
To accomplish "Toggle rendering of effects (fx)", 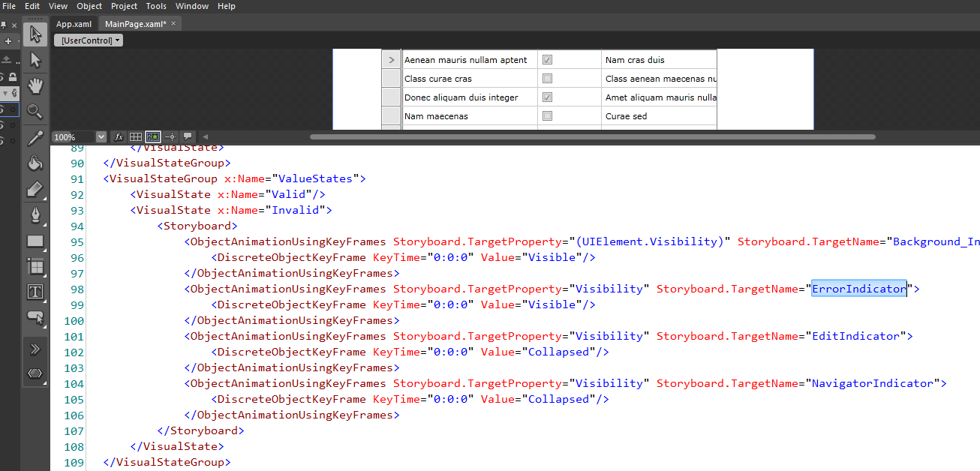I will (119, 137).
